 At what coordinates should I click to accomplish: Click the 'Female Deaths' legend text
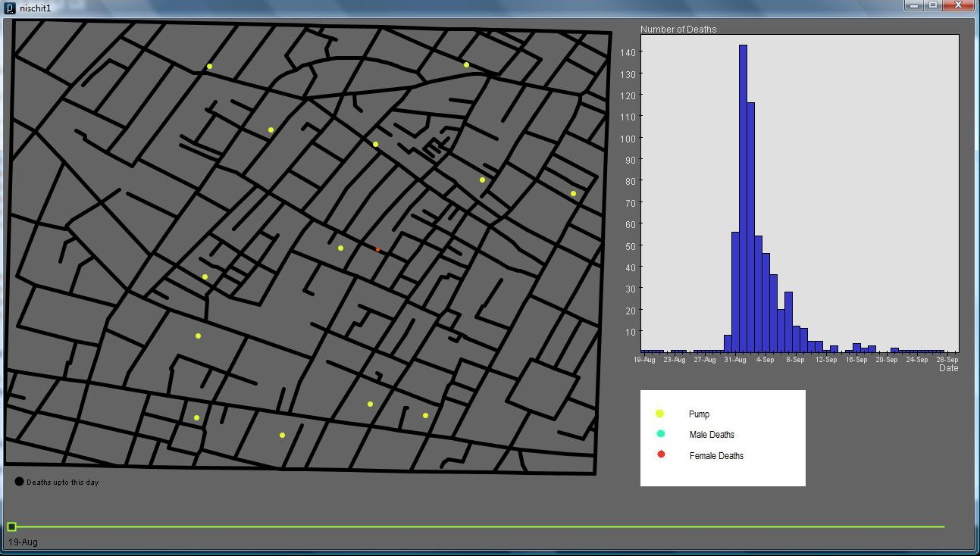[x=716, y=456]
